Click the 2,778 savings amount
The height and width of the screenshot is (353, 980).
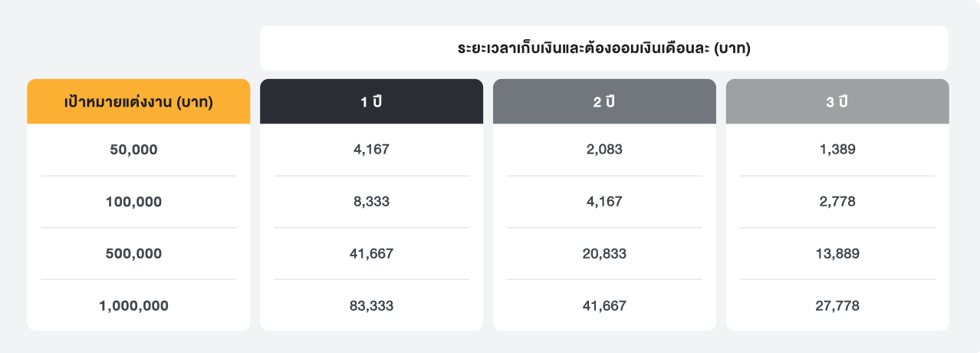click(837, 202)
